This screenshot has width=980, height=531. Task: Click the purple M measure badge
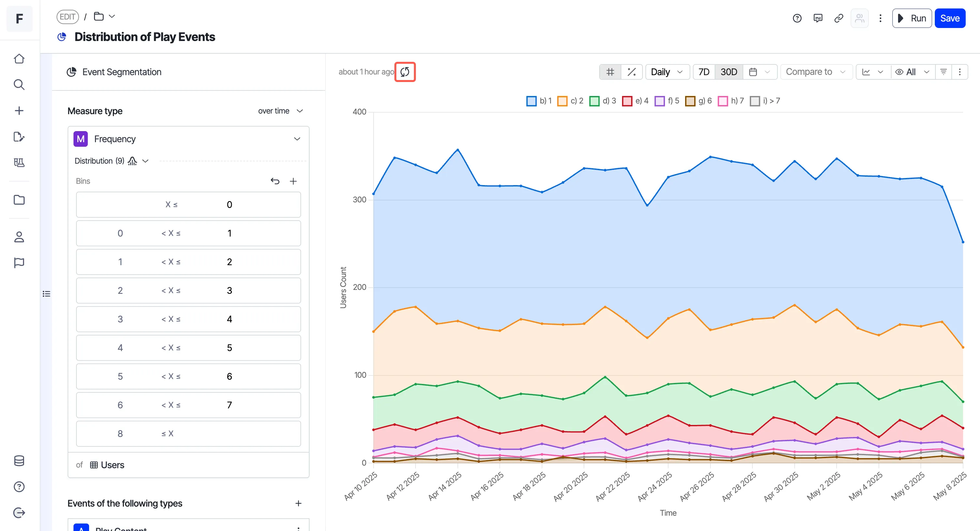point(81,139)
